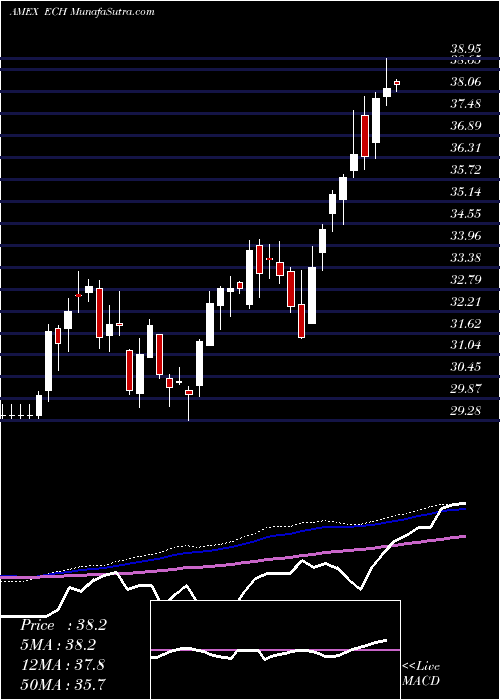Click the 38.06 price axis label
The image size is (500, 700).
coord(466,82)
